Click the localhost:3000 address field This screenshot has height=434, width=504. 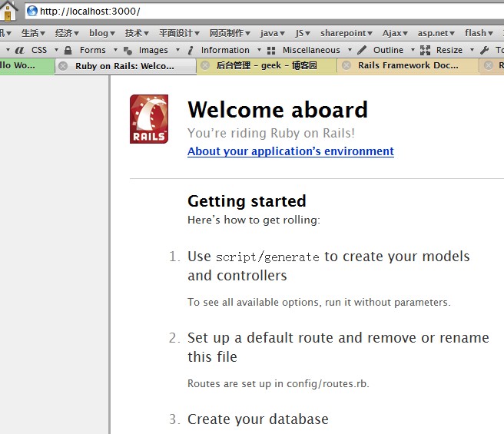pyautogui.click(x=264, y=12)
